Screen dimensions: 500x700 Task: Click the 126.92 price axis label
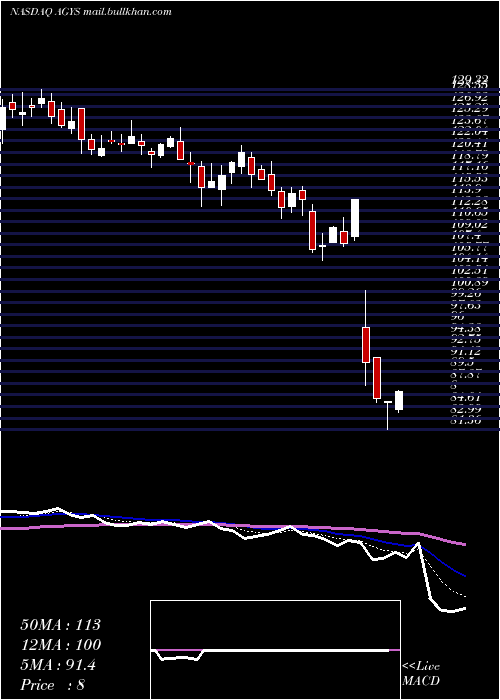[x=469, y=97]
